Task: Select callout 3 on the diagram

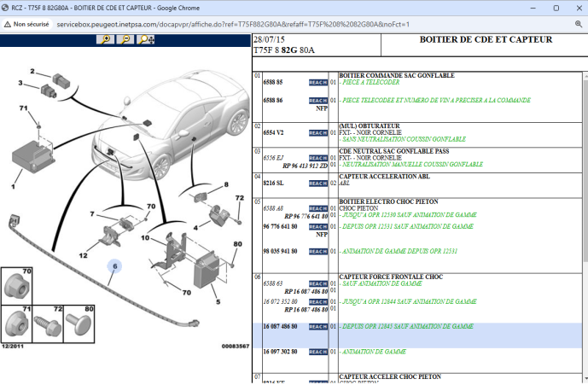Action: [x=20, y=83]
